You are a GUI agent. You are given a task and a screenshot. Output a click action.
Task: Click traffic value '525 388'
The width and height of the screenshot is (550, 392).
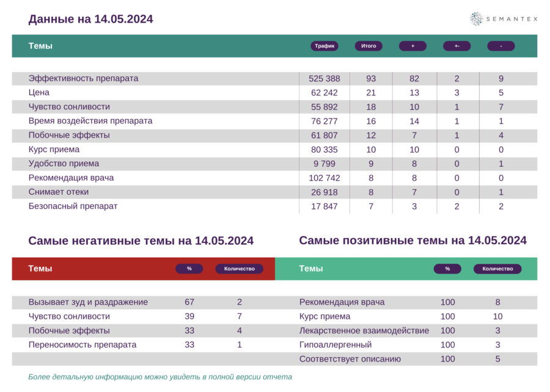tap(324, 79)
